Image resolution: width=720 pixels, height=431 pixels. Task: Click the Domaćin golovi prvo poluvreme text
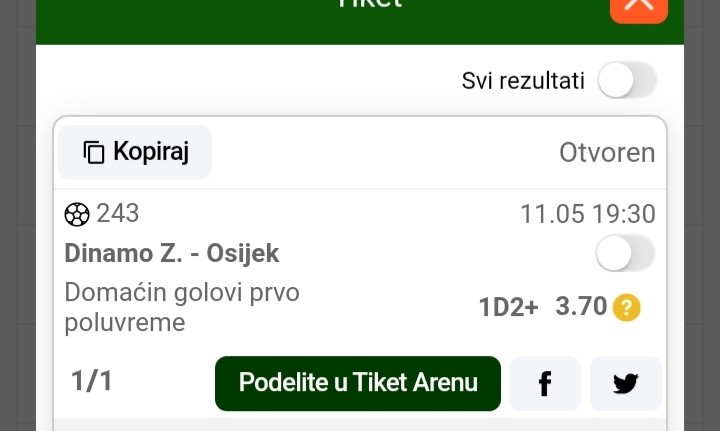coord(181,307)
